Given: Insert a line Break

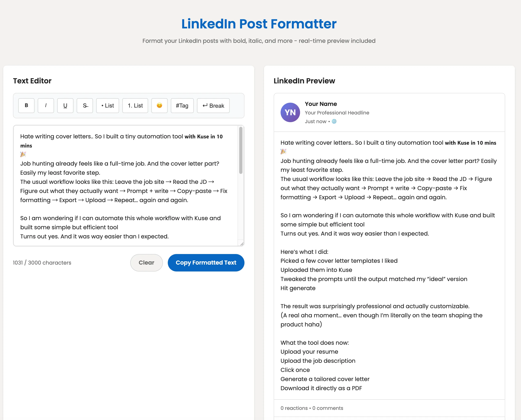Looking at the screenshot, I should pyautogui.click(x=213, y=106).
